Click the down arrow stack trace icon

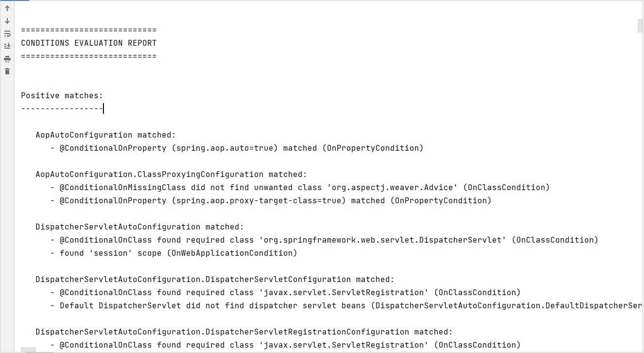pos(7,21)
